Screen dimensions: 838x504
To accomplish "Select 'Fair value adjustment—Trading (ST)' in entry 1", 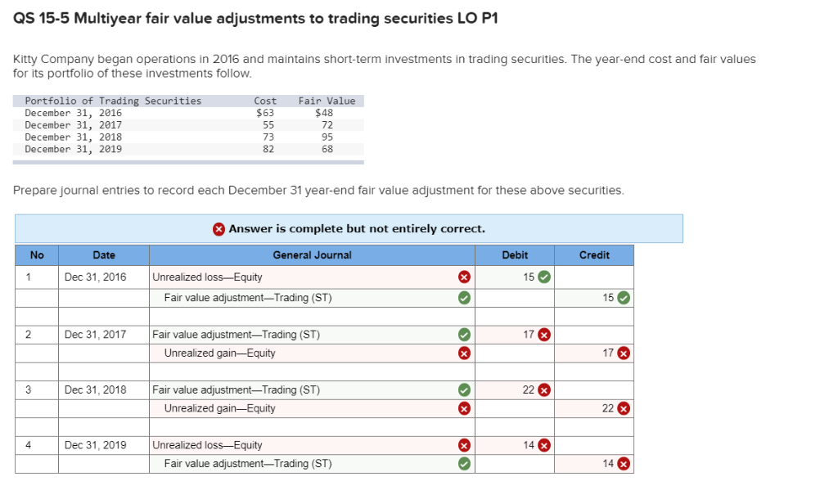I will click(248, 298).
